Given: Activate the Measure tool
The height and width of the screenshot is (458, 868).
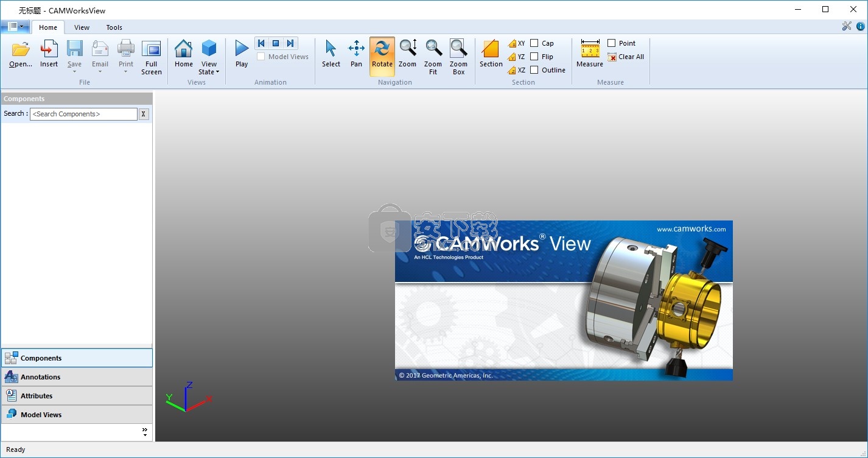Looking at the screenshot, I should click(590, 54).
